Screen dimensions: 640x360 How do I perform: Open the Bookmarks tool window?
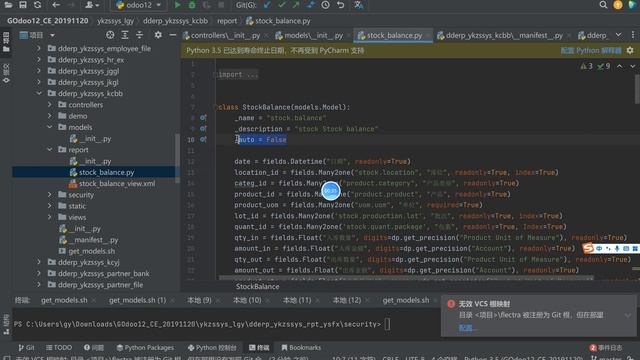pyautogui.click(x=301, y=347)
